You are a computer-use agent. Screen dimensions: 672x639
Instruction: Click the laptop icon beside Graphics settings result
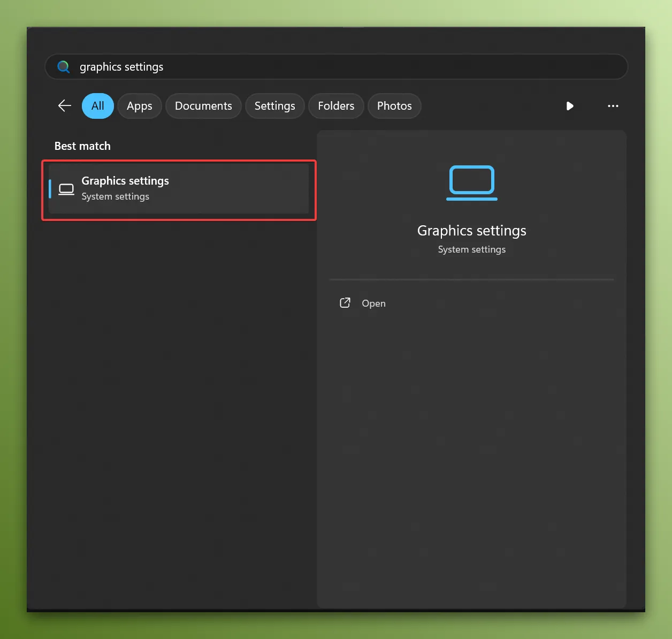[x=66, y=189]
